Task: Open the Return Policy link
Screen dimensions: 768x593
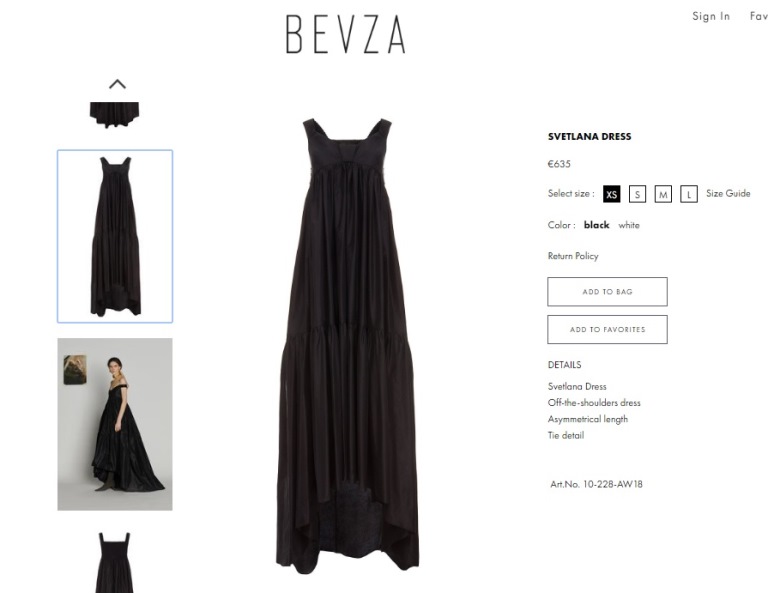Action: point(573,256)
